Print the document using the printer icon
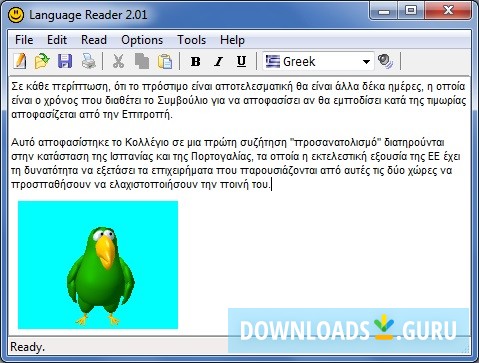 click(x=89, y=61)
